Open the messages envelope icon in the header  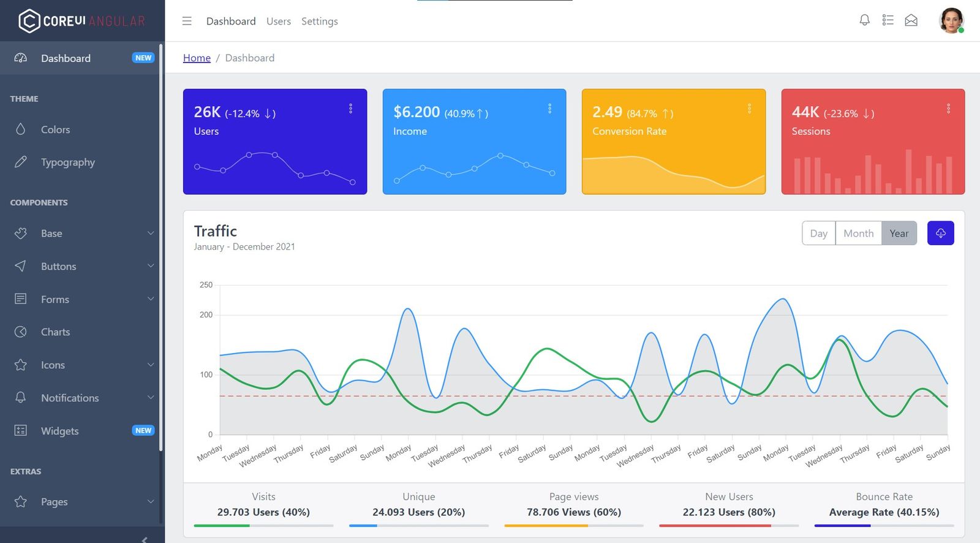(911, 20)
